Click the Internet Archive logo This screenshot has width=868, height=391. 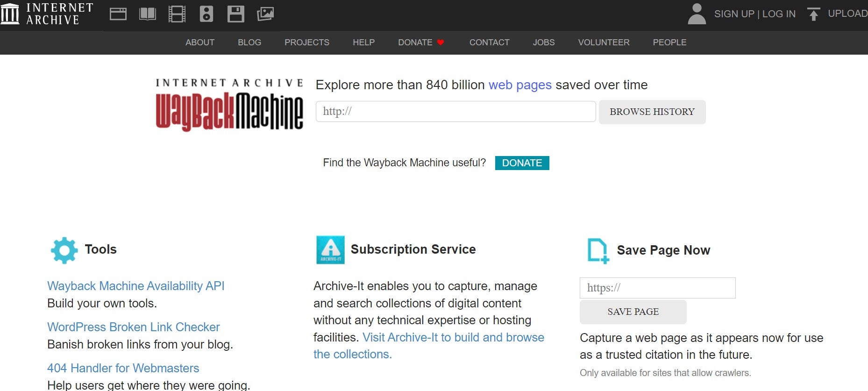(x=47, y=14)
